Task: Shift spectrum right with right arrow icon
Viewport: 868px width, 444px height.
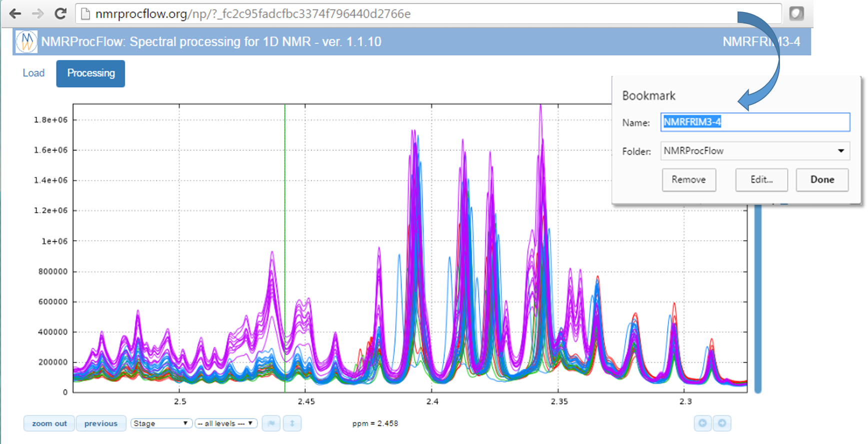Action: pyautogui.click(x=722, y=424)
